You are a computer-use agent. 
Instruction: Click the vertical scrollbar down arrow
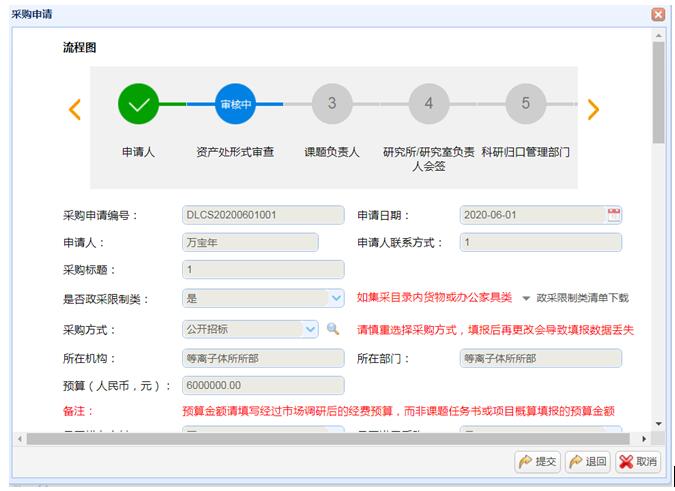click(658, 424)
